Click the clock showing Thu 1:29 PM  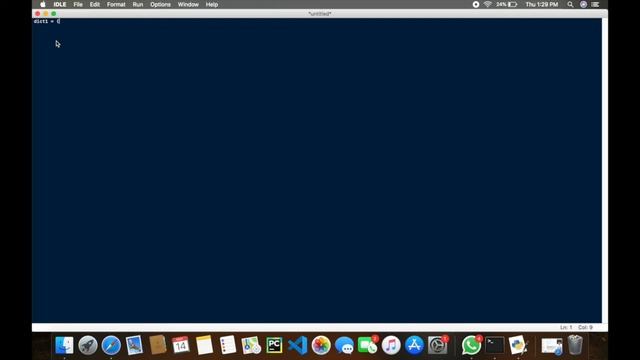(x=542, y=4)
